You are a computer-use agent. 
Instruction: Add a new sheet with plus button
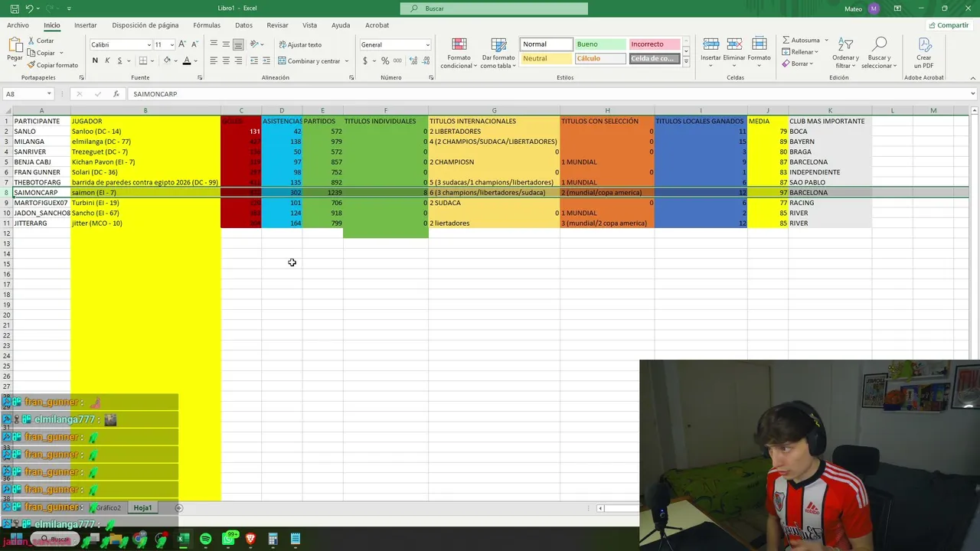179,507
